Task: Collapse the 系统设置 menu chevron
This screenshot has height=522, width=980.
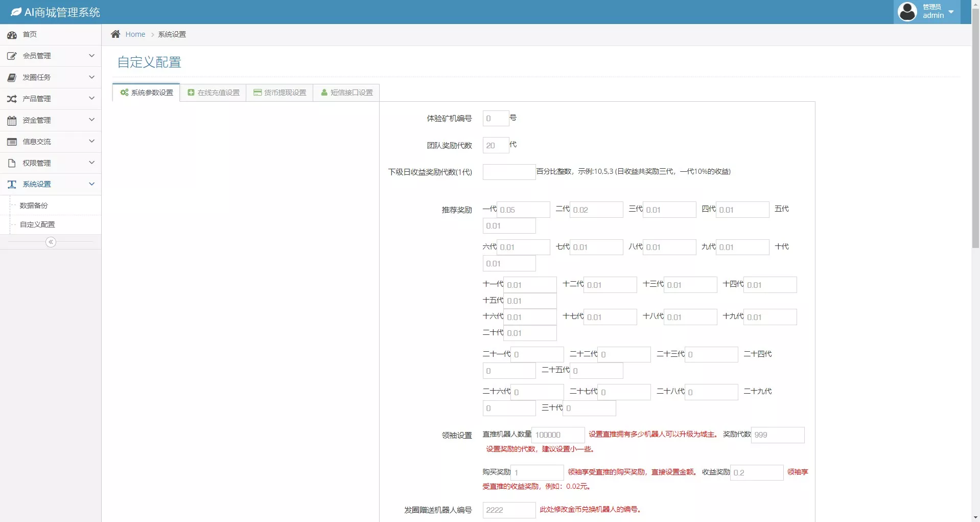Action: coord(91,184)
